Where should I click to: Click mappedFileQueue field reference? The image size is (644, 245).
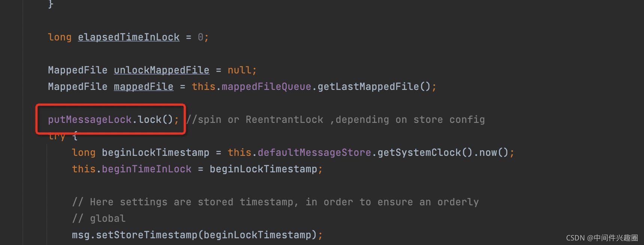pos(266,87)
